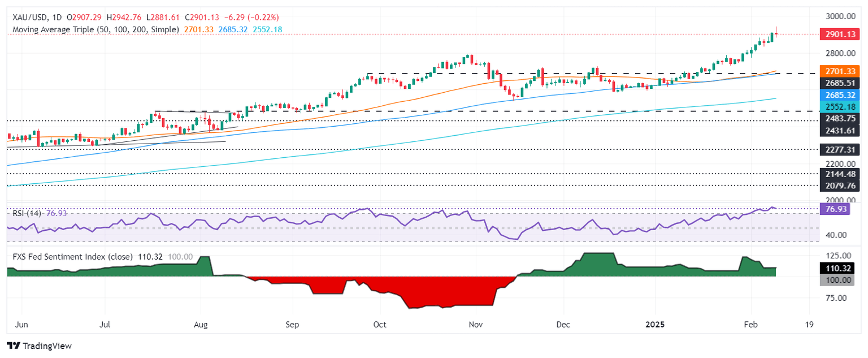Viewport: 868px width, 358px height.
Task: Click the gray 100.00 baseline tag
Action: pyautogui.click(x=840, y=280)
